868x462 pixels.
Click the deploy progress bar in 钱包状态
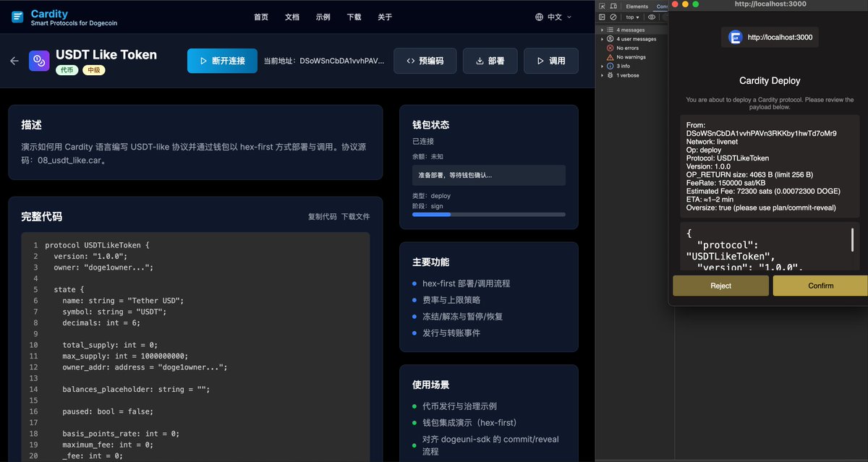[x=489, y=215]
